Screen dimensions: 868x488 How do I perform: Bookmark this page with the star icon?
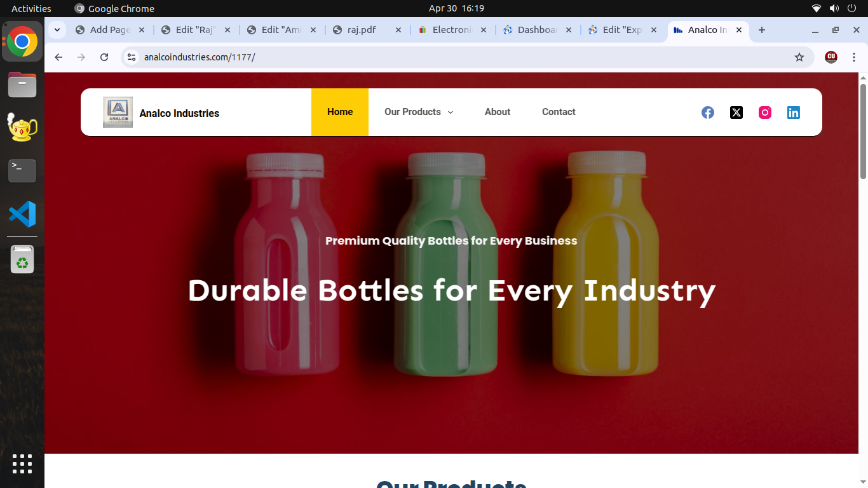799,57
